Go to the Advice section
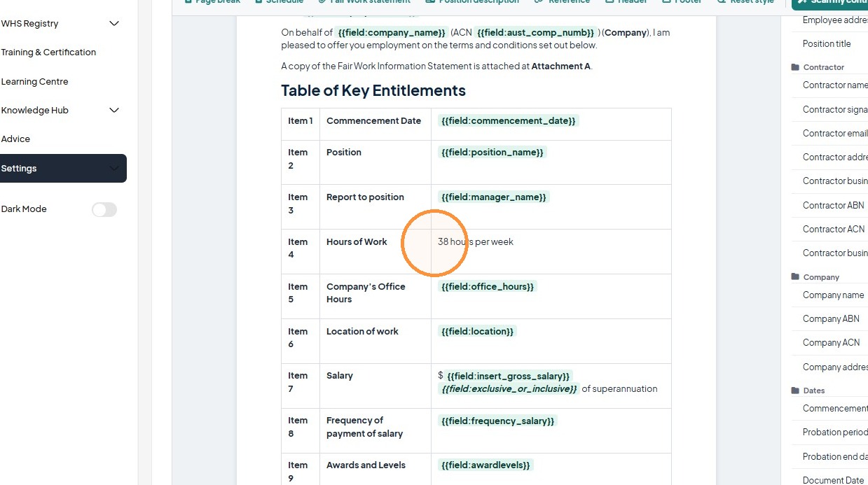868x485 pixels. point(15,139)
